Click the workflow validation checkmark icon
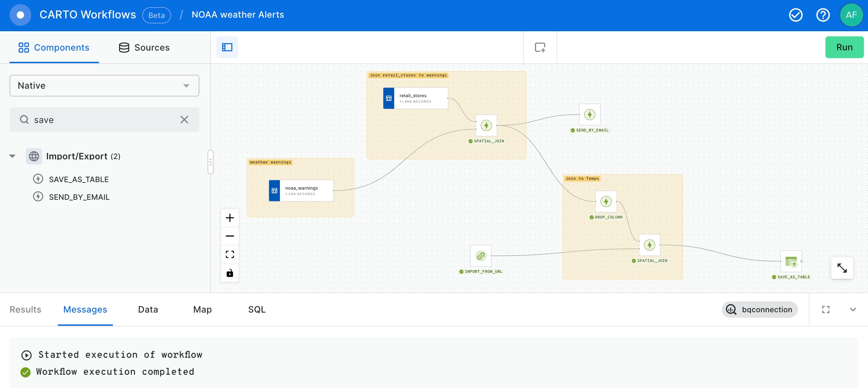Viewport: 868px width, 388px height. pos(796,15)
